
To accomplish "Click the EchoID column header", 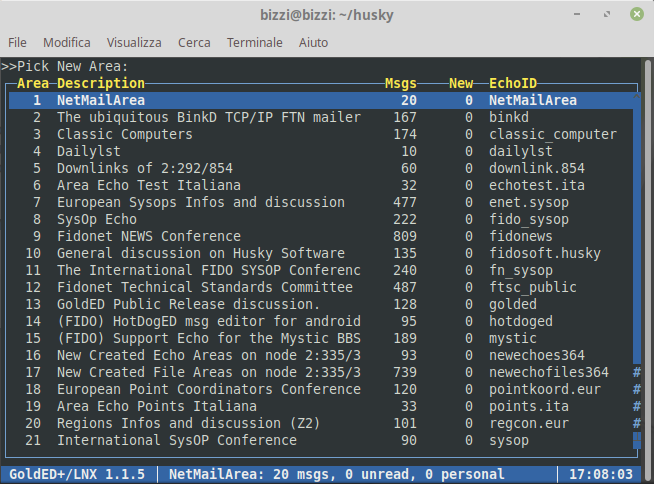I will (x=513, y=83).
